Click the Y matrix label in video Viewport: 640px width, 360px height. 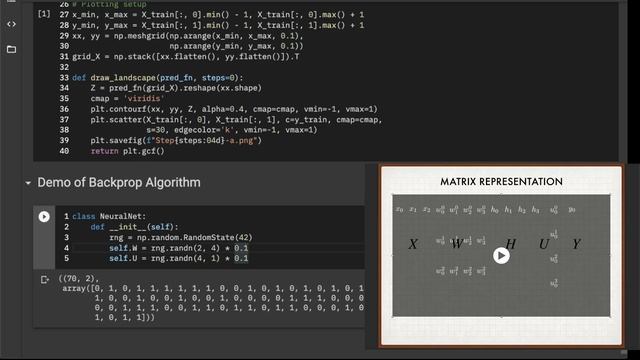click(576, 244)
